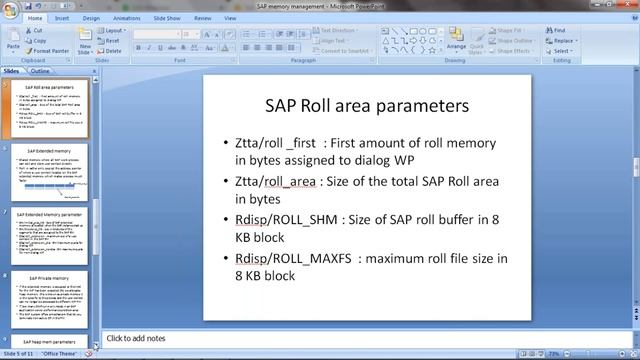Select the Oval shape in gallery

click(423, 31)
